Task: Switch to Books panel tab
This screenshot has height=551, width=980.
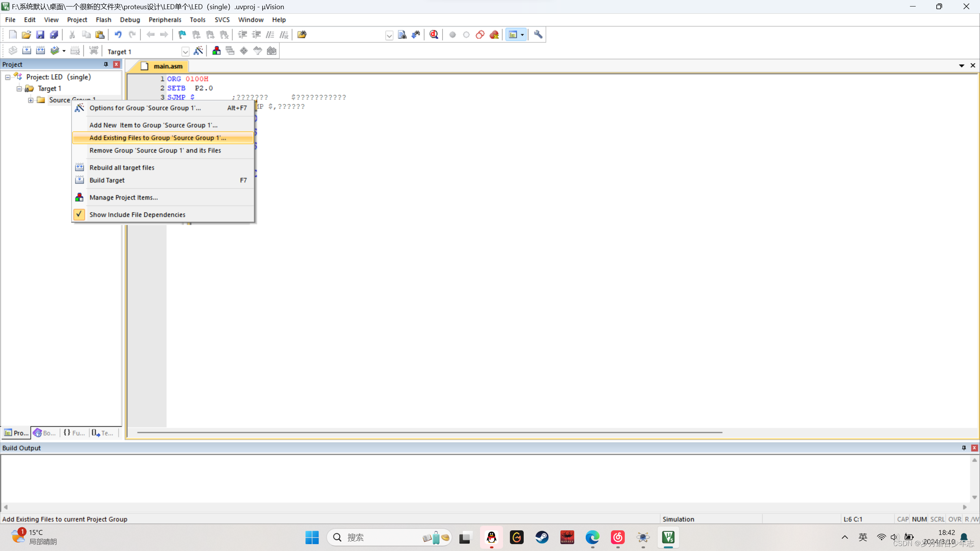Action: pyautogui.click(x=45, y=433)
